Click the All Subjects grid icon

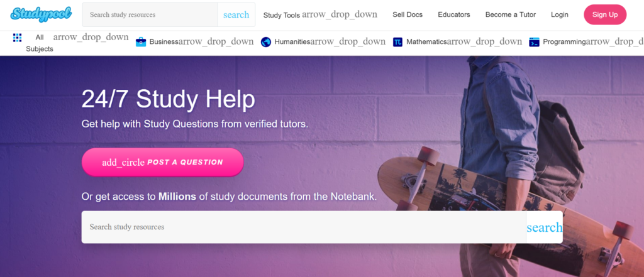pyautogui.click(x=17, y=38)
